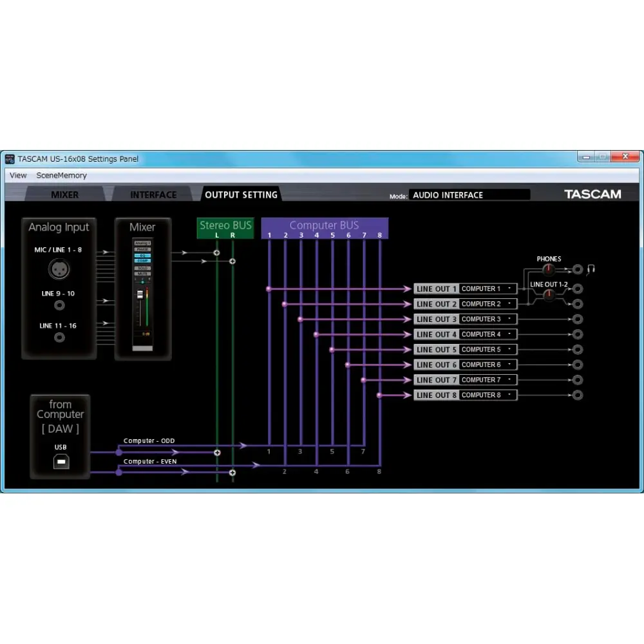Click the LINE 11 - 16 jack icon
The height and width of the screenshot is (644, 644).
[59, 337]
